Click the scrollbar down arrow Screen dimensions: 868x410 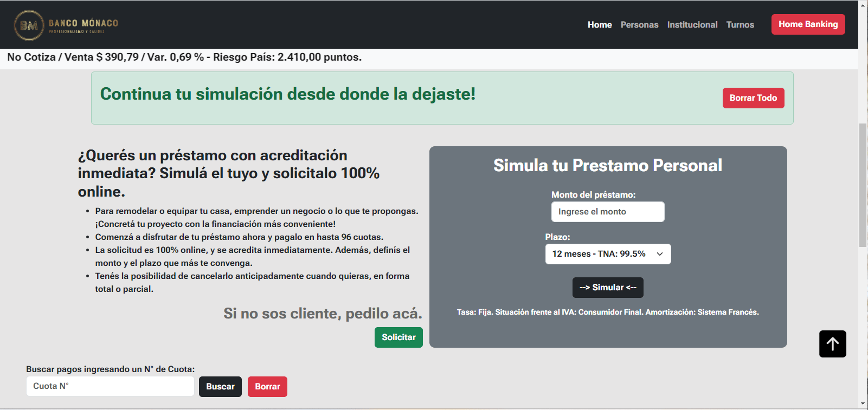[863, 404]
